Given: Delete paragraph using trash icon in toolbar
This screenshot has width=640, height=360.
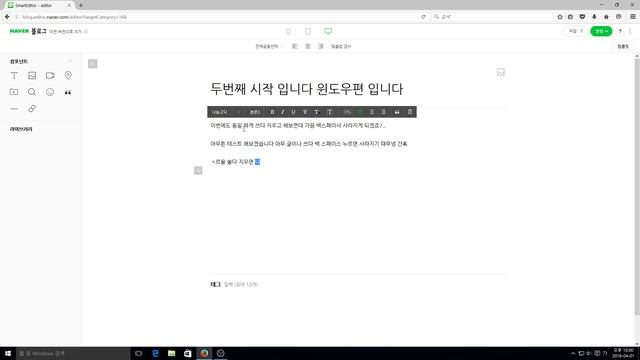Looking at the screenshot, I should (410, 112).
